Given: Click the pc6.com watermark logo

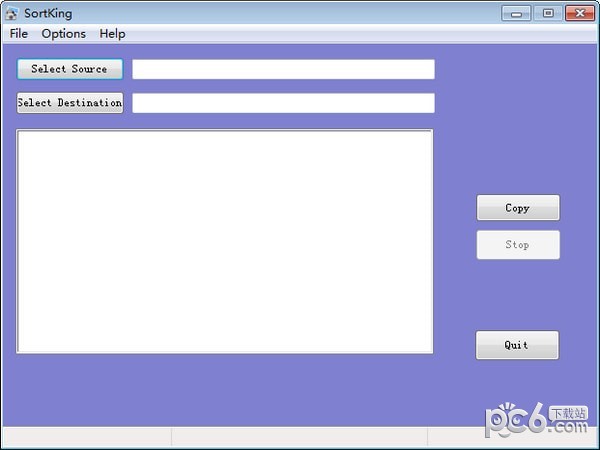Looking at the screenshot, I should click(536, 419).
